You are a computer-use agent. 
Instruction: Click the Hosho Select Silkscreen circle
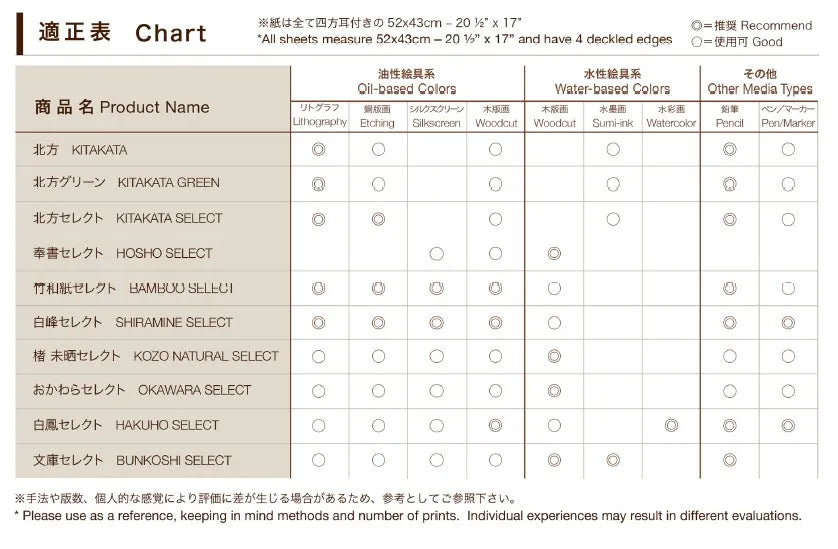tap(436, 253)
